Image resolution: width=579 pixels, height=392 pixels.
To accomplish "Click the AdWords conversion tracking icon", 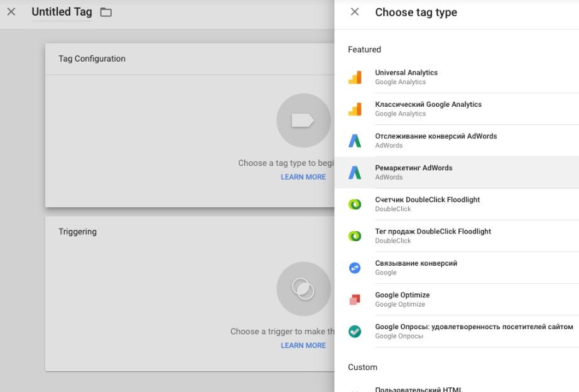I will [x=355, y=141].
